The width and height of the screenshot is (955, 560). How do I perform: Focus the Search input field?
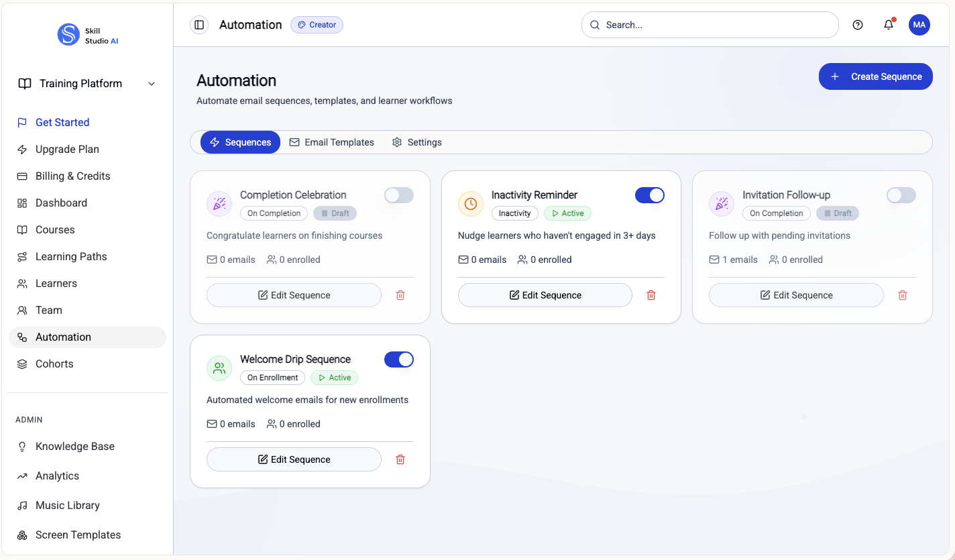pos(710,25)
